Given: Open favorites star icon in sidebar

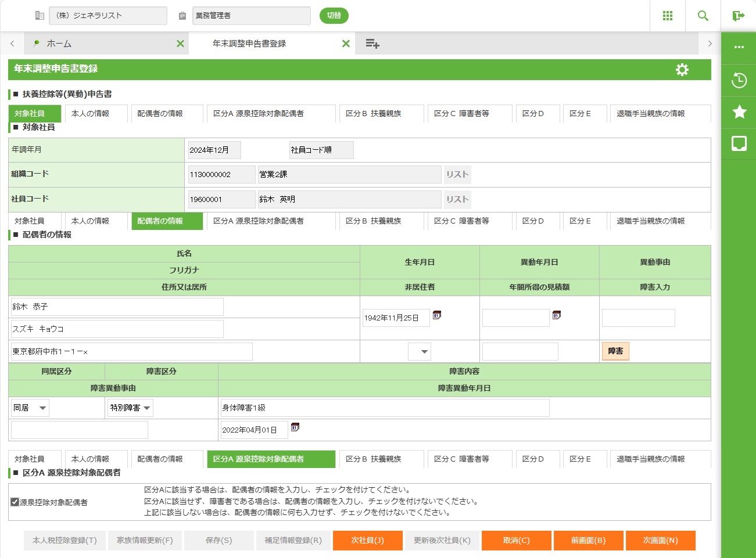Looking at the screenshot, I should [x=739, y=111].
